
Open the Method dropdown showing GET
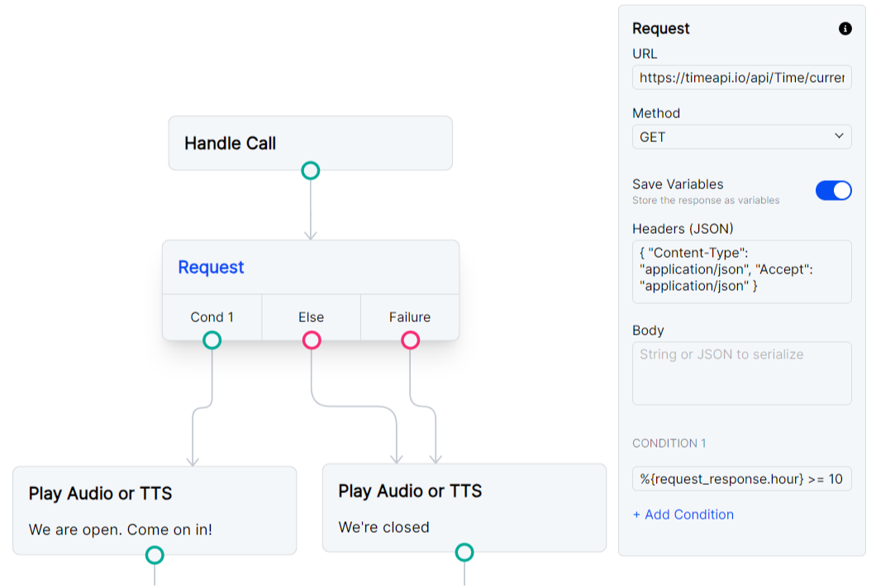pos(741,137)
